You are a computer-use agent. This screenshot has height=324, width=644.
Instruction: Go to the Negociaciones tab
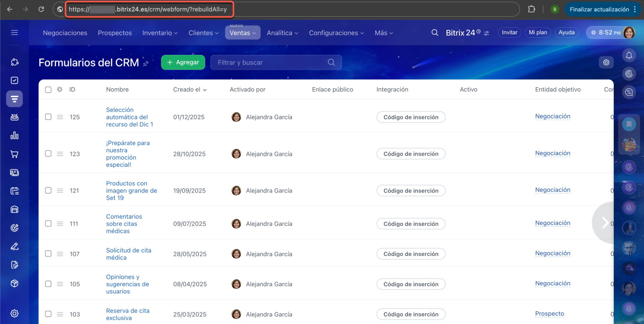(x=65, y=33)
